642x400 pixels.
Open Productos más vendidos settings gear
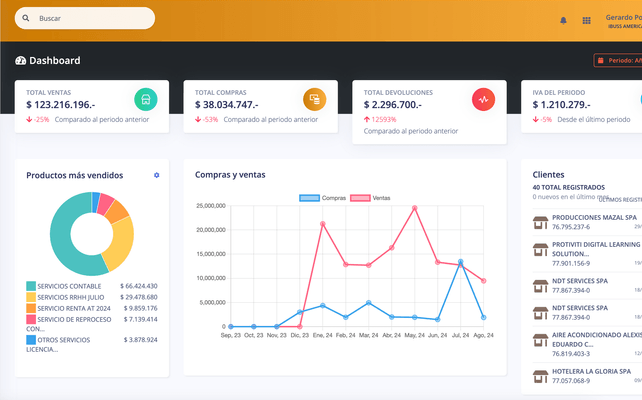(156, 175)
